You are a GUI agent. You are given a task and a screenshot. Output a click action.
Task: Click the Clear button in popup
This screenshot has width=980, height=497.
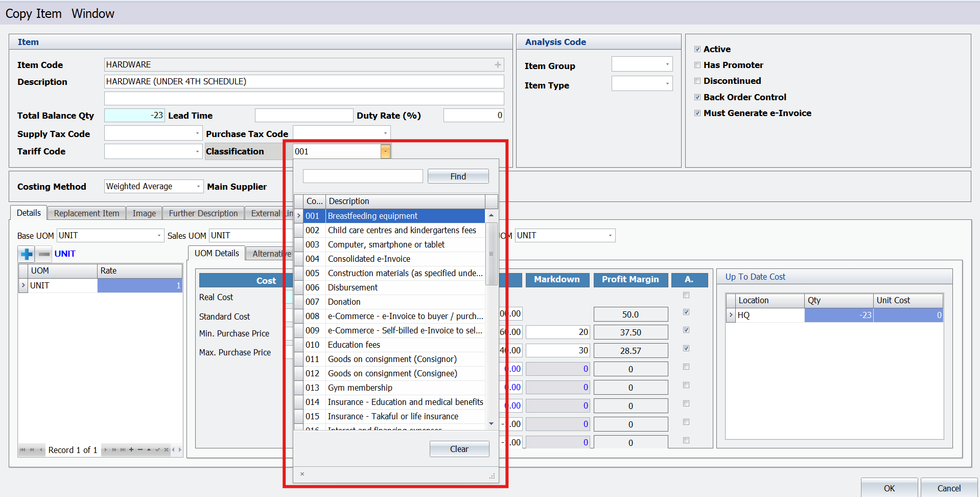[459, 449]
